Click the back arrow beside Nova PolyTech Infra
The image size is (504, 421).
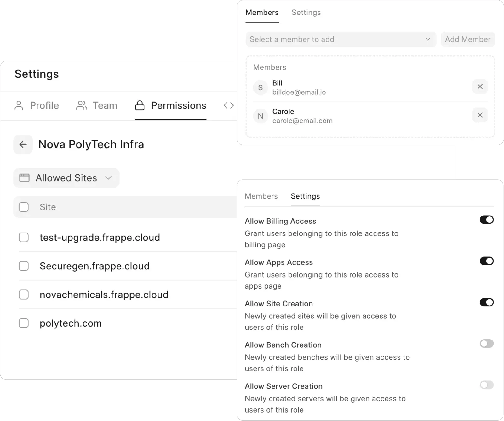tap(23, 144)
